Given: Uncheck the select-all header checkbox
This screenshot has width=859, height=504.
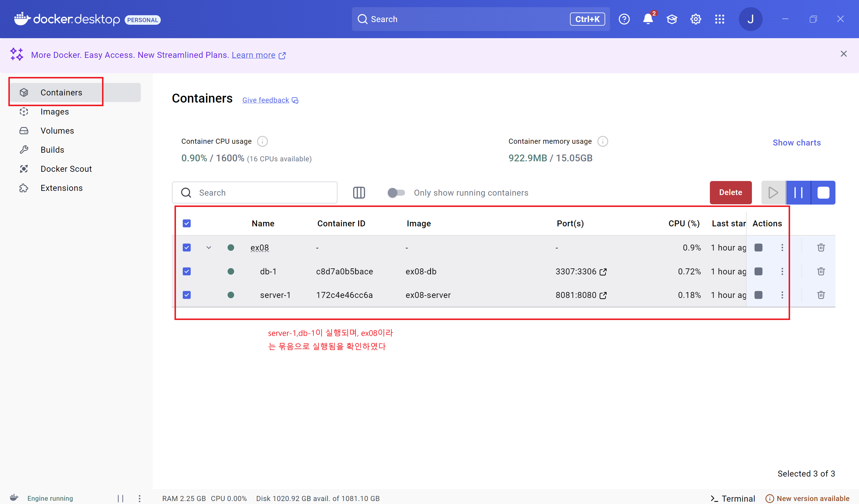Looking at the screenshot, I should tap(186, 223).
